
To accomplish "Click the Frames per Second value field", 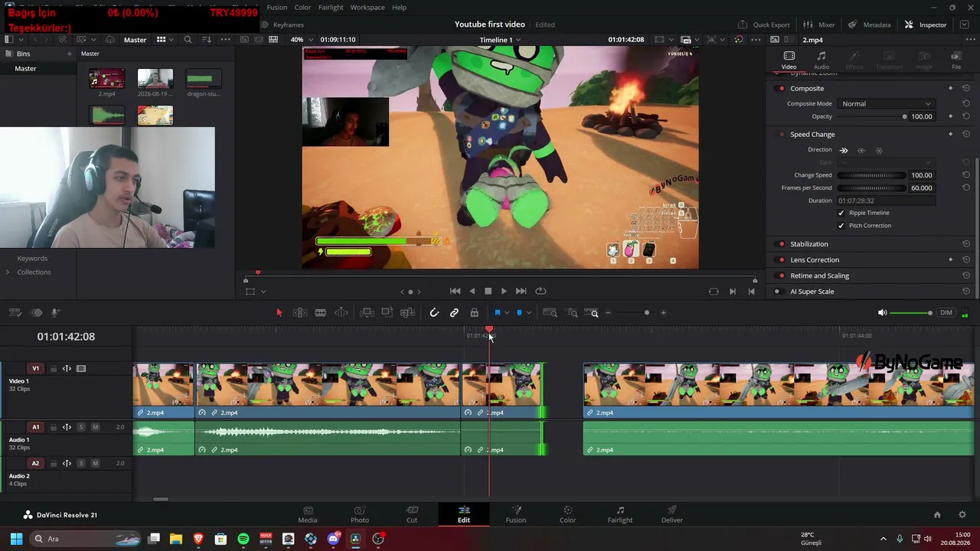I will coord(922,188).
